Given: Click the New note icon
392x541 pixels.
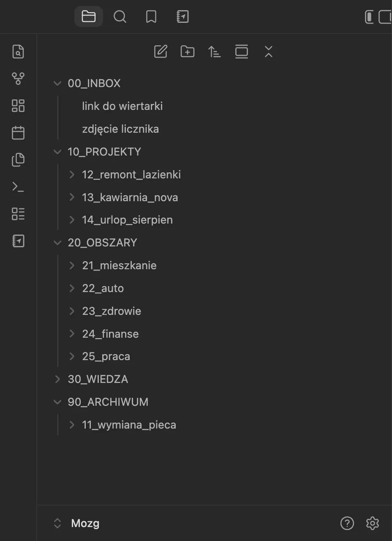Looking at the screenshot, I should tap(161, 52).
